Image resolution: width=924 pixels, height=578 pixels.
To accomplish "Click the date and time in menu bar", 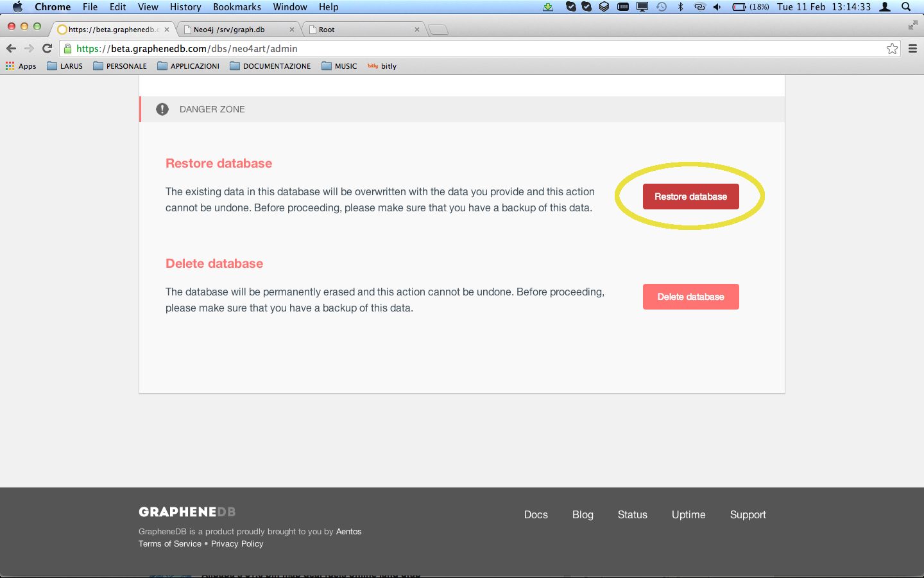I will coord(824,7).
